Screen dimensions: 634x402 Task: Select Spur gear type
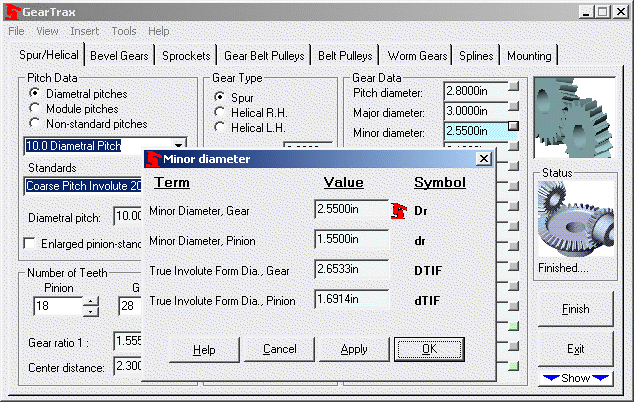220,96
